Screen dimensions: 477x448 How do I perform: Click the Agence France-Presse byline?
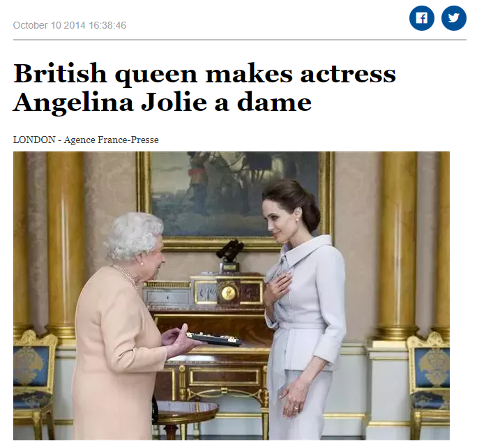point(112,140)
